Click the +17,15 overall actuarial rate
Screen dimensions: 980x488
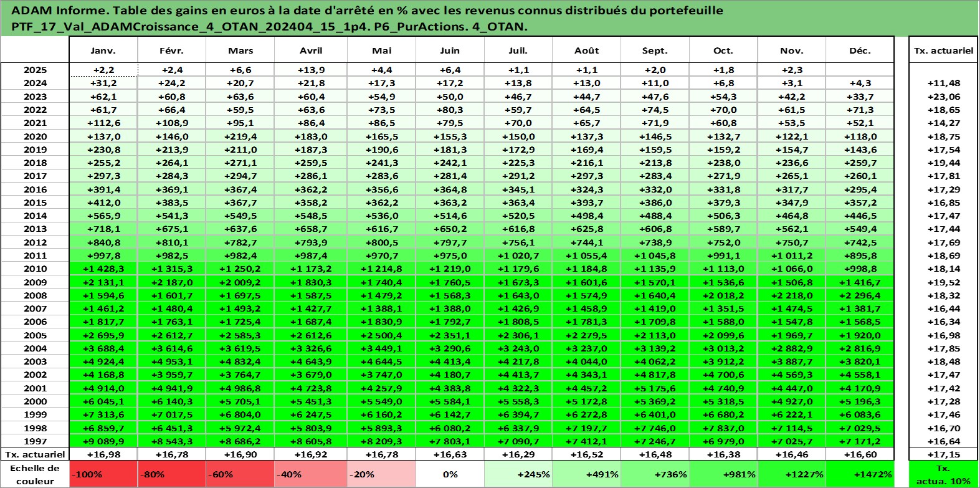pos(943,454)
